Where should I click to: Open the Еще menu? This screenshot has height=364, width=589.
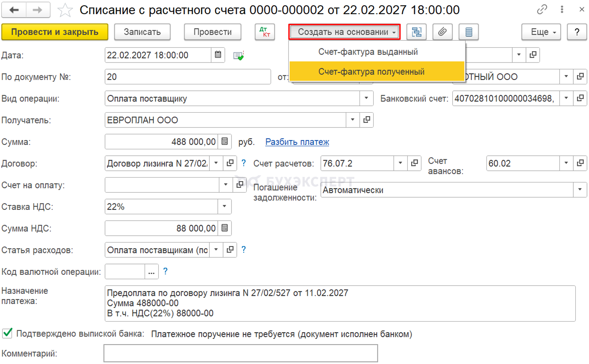click(541, 32)
